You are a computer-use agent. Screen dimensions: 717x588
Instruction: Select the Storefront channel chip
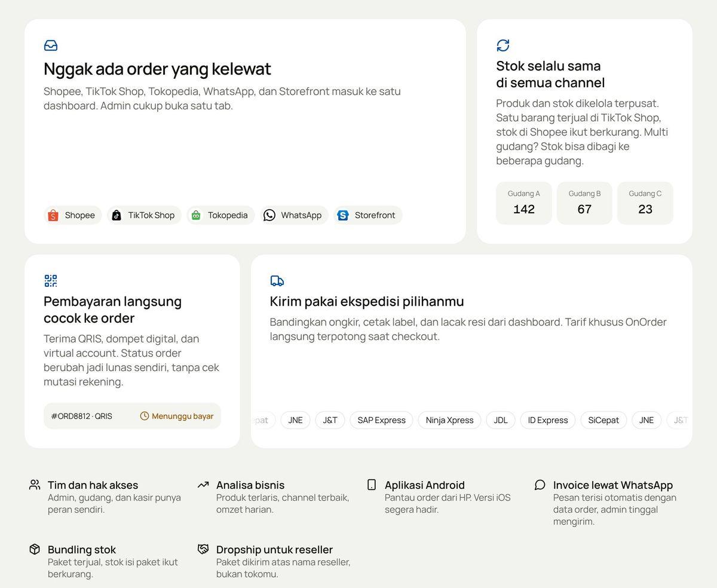[x=368, y=215]
